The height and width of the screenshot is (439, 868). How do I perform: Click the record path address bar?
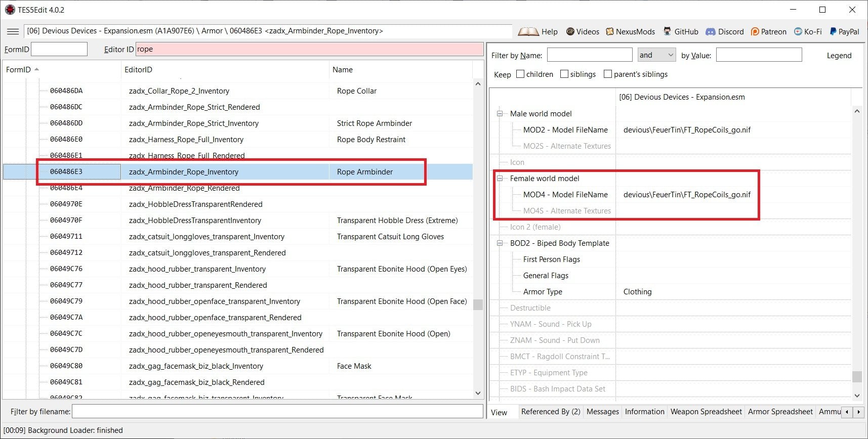pyautogui.click(x=268, y=31)
